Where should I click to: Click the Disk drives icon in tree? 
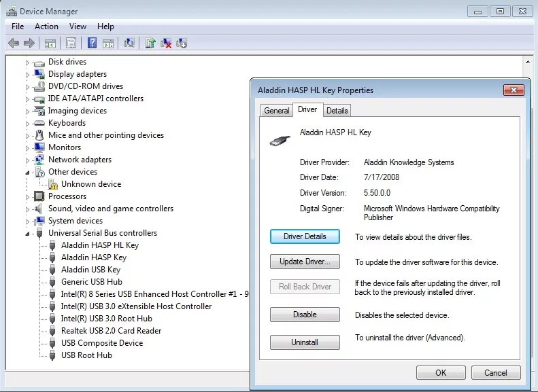pos(39,63)
